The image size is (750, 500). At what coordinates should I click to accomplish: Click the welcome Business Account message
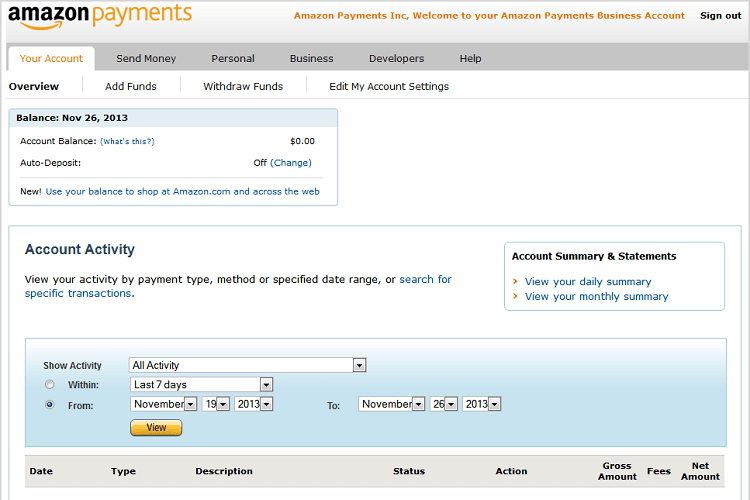(489, 15)
